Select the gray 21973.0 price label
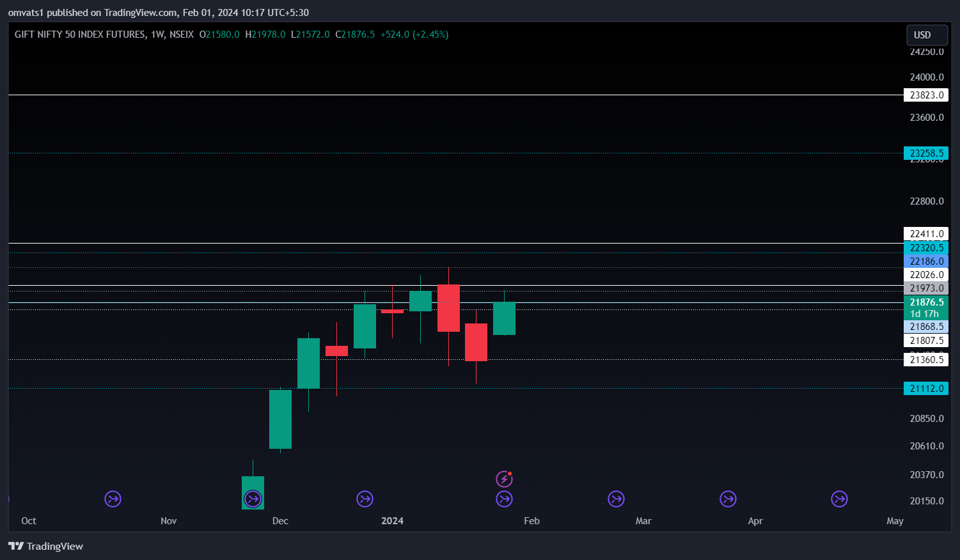This screenshot has width=960, height=560. tap(926, 288)
